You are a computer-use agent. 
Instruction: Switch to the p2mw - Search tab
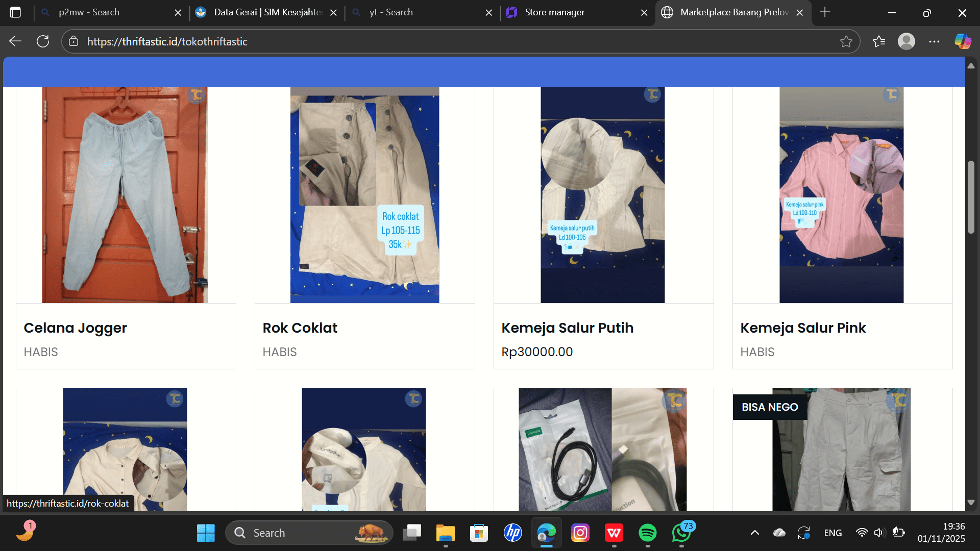click(111, 12)
